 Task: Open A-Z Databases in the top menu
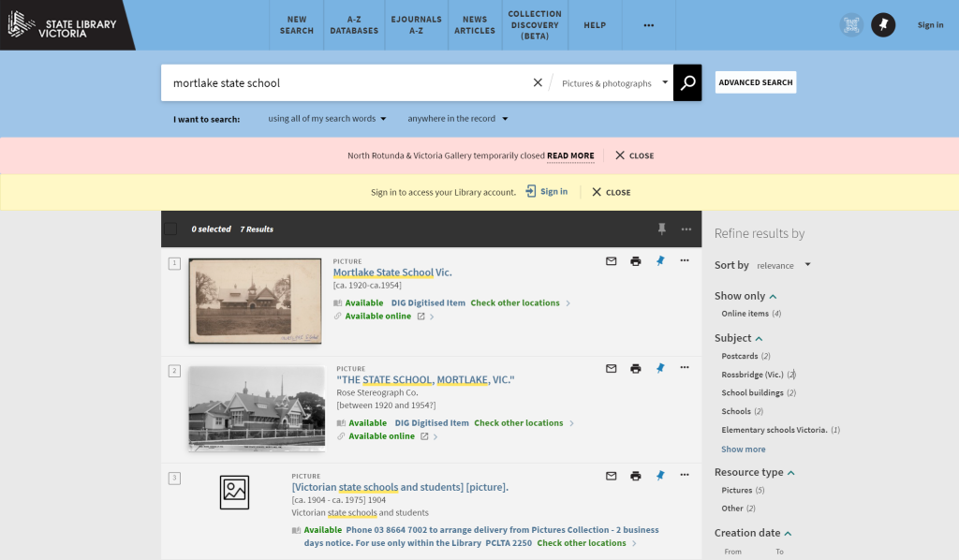pyautogui.click(x=354, y=25)
